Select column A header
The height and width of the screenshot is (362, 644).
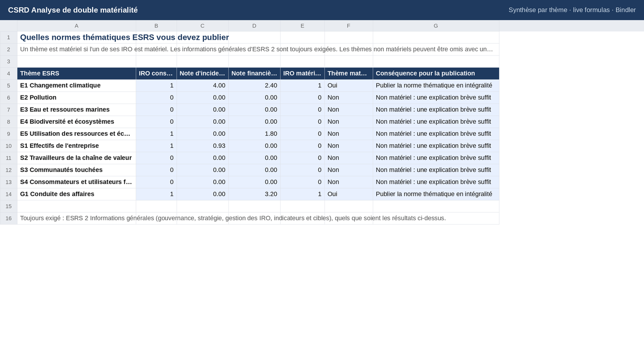pos(76,26)
